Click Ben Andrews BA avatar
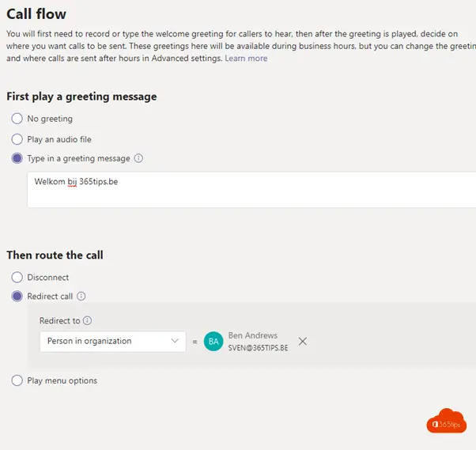Image resolution: width=476 pixels, height=450 pixels. [213, 342]
